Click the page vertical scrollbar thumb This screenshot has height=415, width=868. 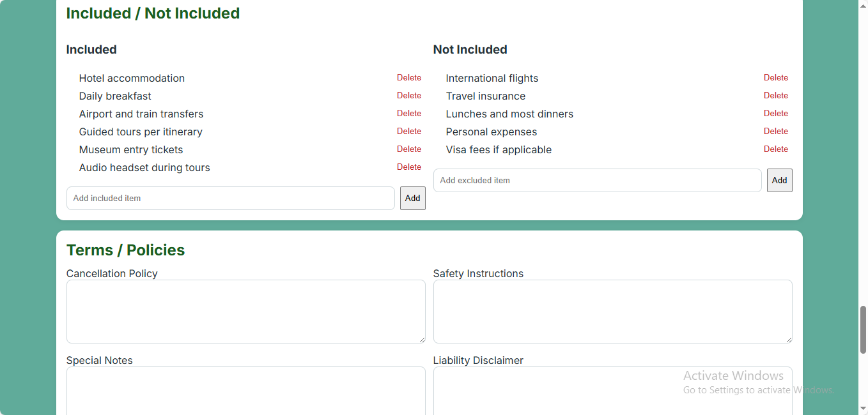pyautogui.click(x=863, y=329)
